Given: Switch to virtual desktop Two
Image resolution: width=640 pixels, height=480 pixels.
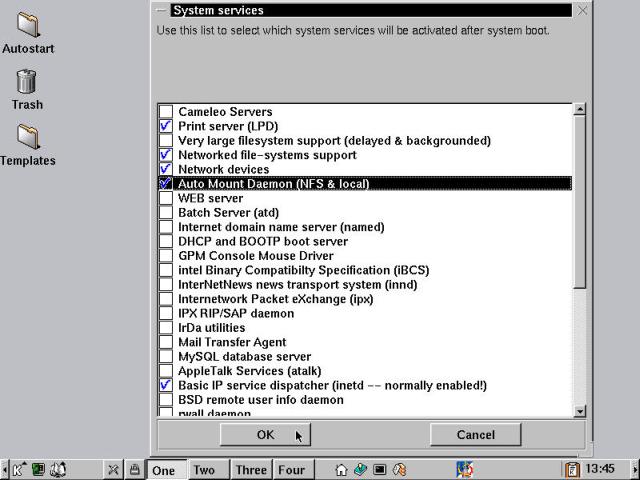Looking at the screenshot, I should [x=204, y=470].
